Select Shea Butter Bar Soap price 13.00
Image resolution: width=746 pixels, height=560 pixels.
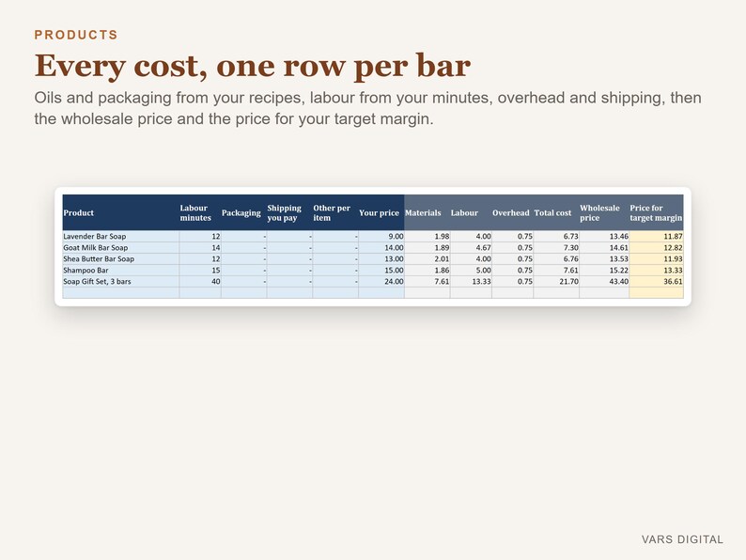pyautogui.click(x=381, y=259)
